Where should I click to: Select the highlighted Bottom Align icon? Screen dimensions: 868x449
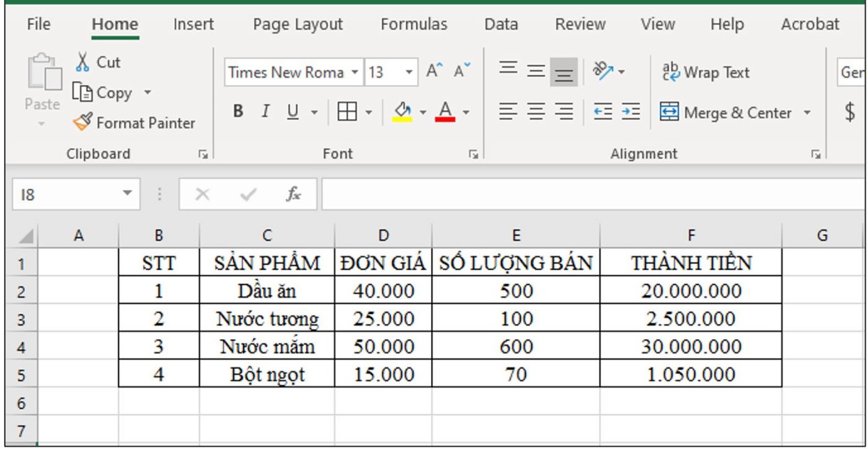pyautogui.click(x=564, y=73)
